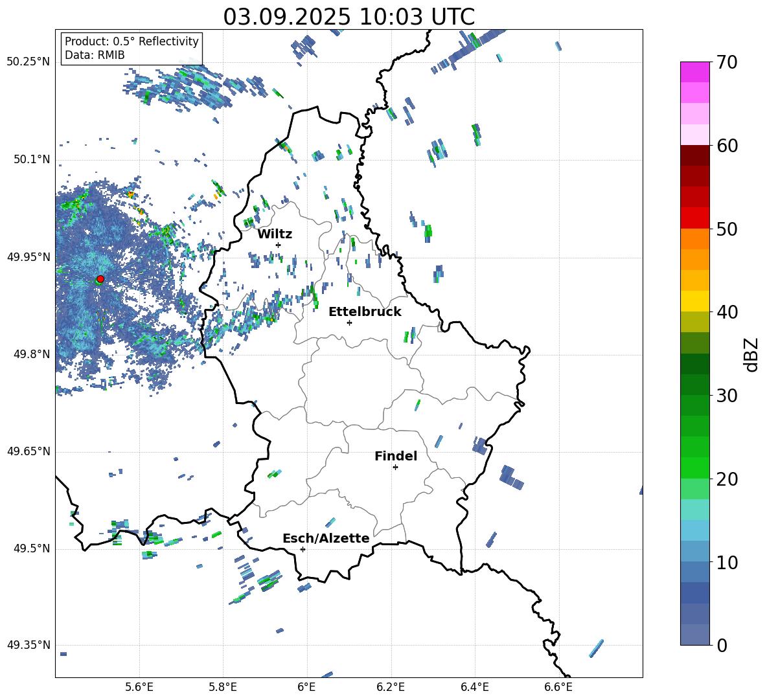Click the Findel station cross marker
Viewport: 767px width, 700px height.
395,468
